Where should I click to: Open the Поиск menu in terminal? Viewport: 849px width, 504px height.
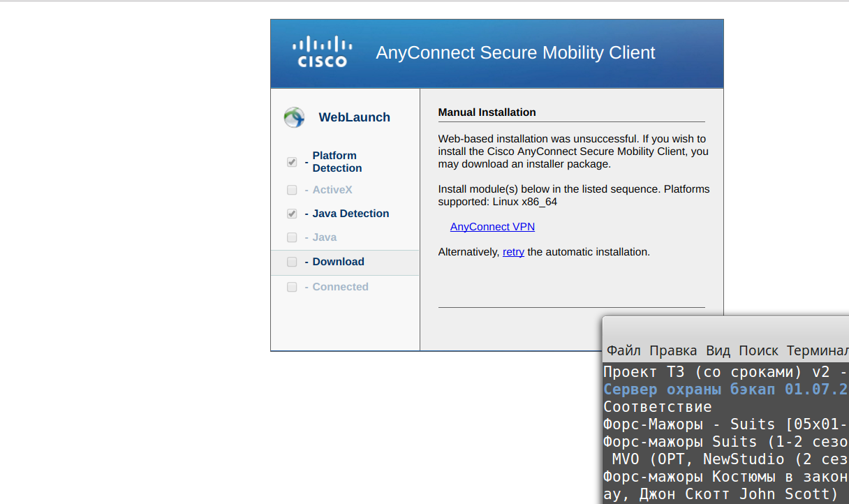758,350
